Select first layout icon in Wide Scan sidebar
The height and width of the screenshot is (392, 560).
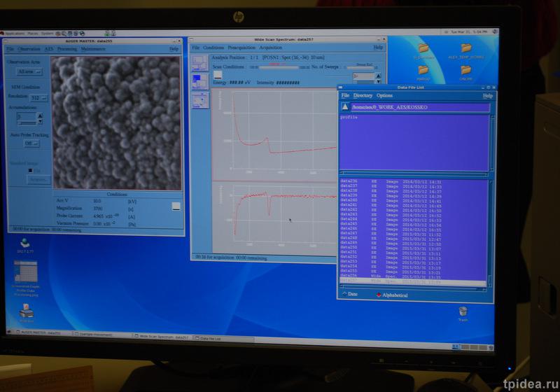[199, 63]
